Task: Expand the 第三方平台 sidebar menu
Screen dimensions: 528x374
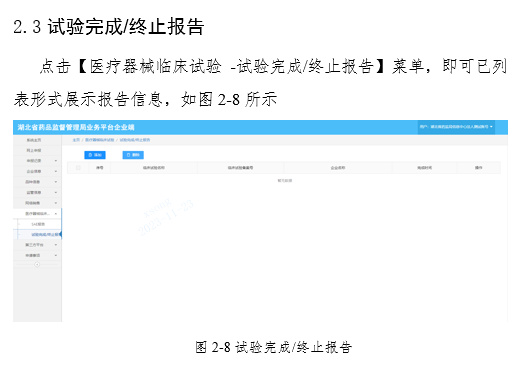Action: [x=37, y=245]
